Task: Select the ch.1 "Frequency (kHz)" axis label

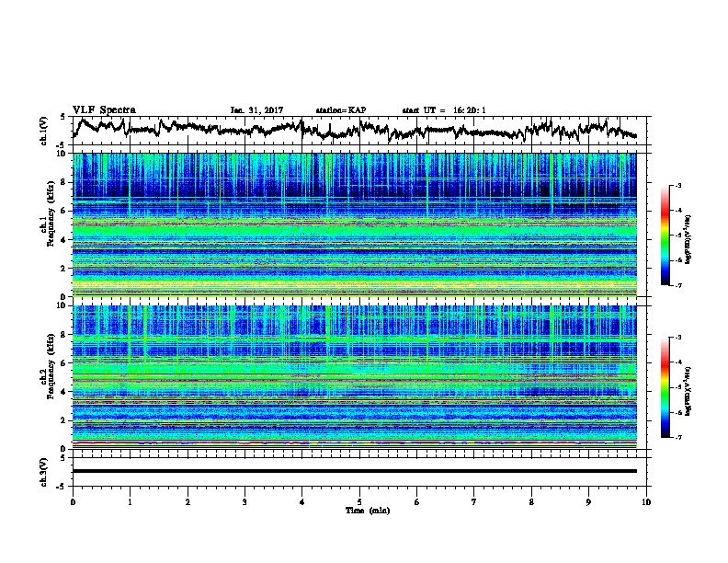Action: (x=51, y=213)
